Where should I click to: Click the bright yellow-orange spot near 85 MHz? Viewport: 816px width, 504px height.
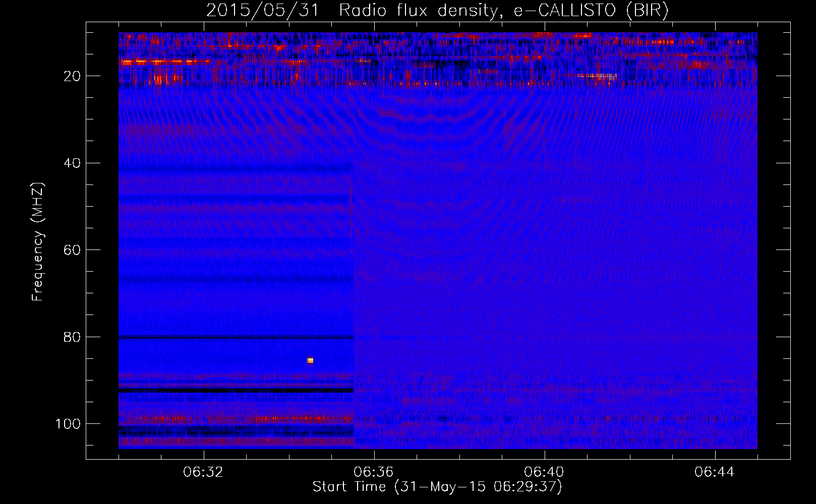click(310, 360)
